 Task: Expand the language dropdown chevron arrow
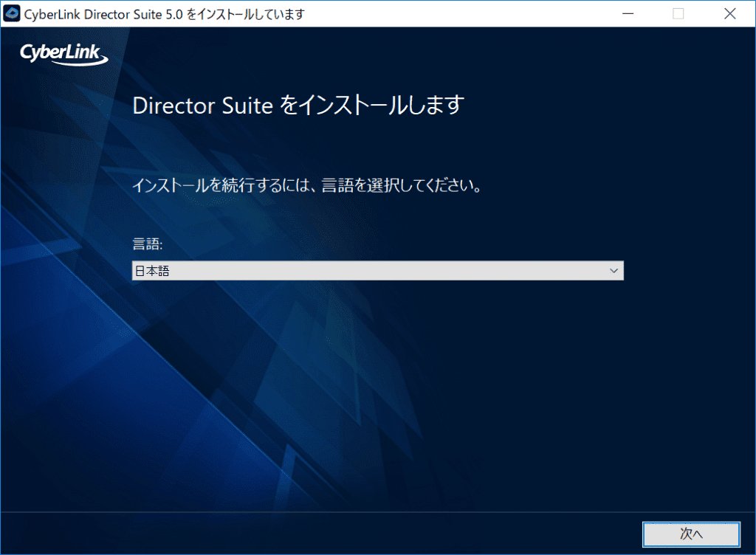point(613,271)
